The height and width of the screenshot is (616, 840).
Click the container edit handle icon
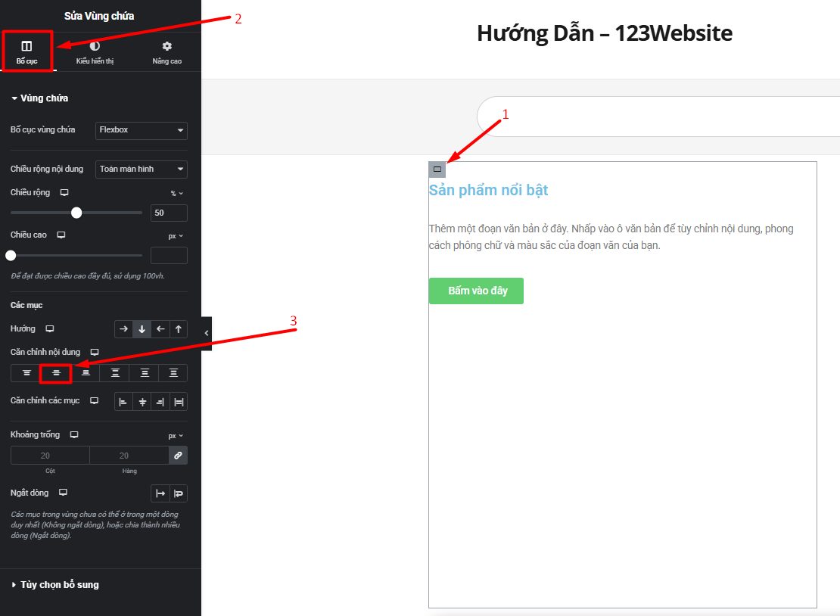point(437,170)
